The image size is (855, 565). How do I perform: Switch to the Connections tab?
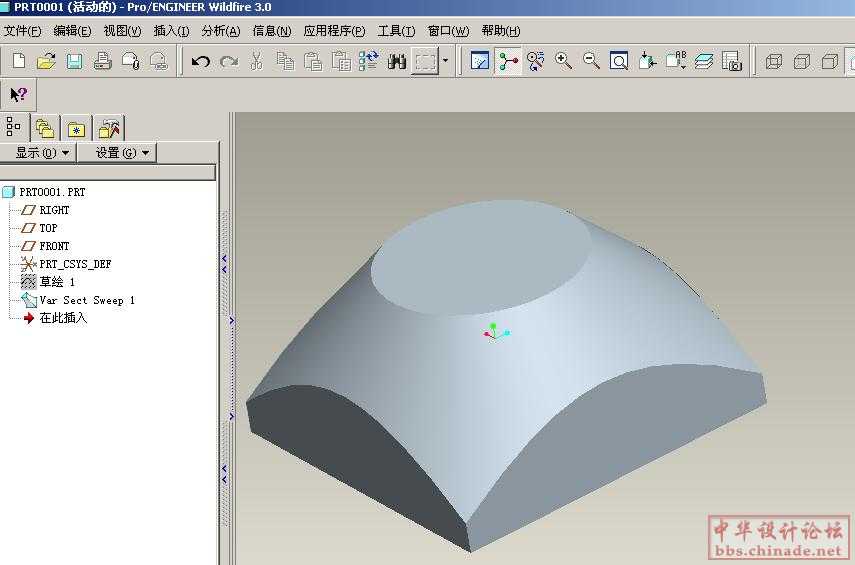(x=109, y=129)
